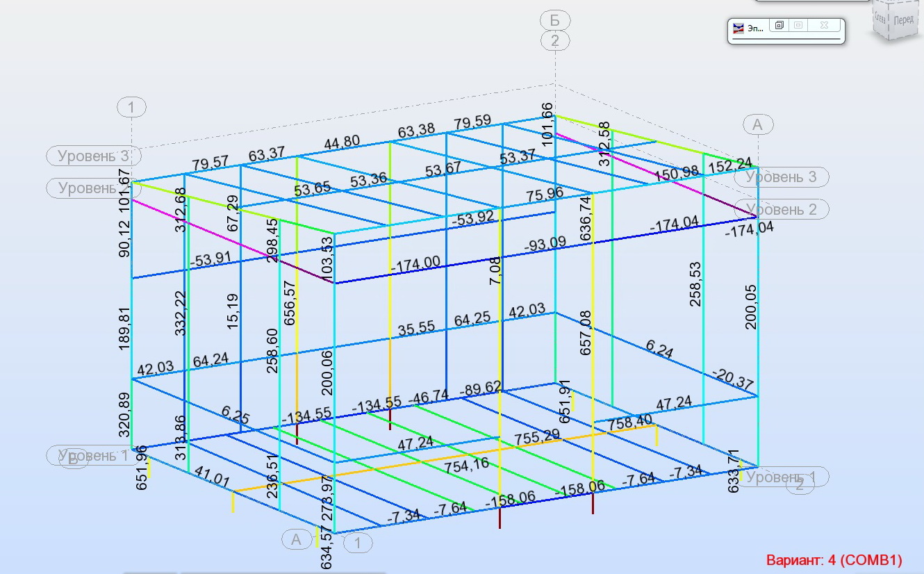Click the 332,22 column value
Screen dimensions: 924x574
(x=181, y=314)
